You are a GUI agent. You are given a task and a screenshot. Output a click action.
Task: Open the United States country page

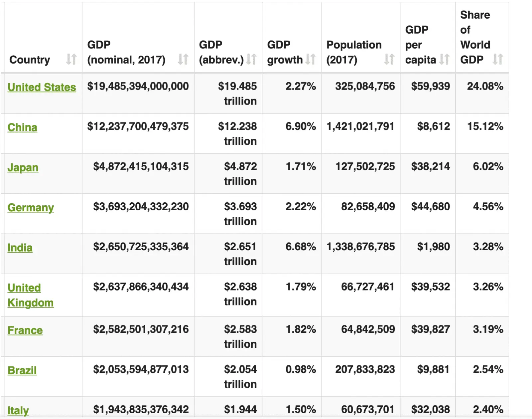42,87
